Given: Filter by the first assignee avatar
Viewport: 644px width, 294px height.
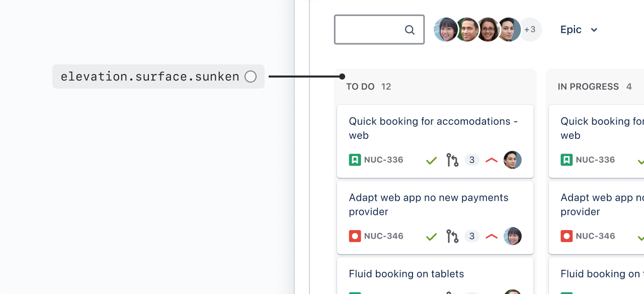Looking at the screenshot, I should (x=446, y=30).
